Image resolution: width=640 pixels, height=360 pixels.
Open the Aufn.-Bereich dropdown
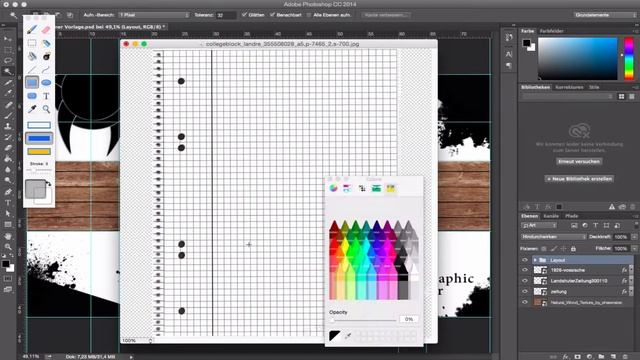tap(154, 15)
